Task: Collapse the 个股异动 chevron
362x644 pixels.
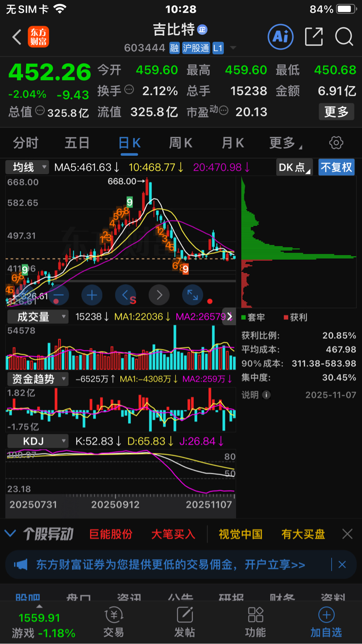Action: click(10, 534)
